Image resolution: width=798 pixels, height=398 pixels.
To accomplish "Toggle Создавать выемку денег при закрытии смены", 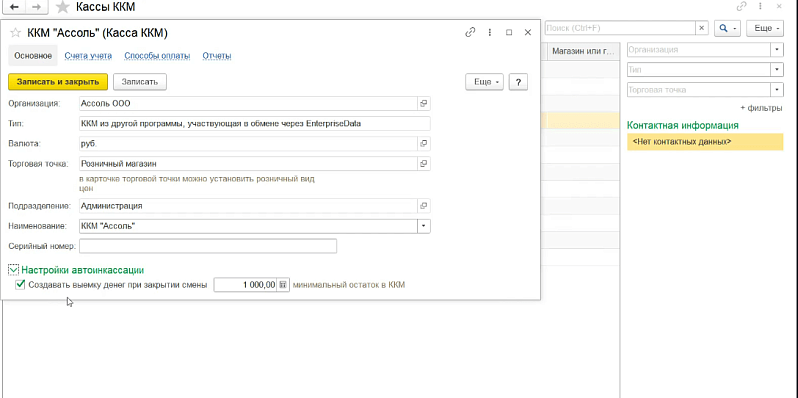I will pyautogui.click(x=20, y=285).
